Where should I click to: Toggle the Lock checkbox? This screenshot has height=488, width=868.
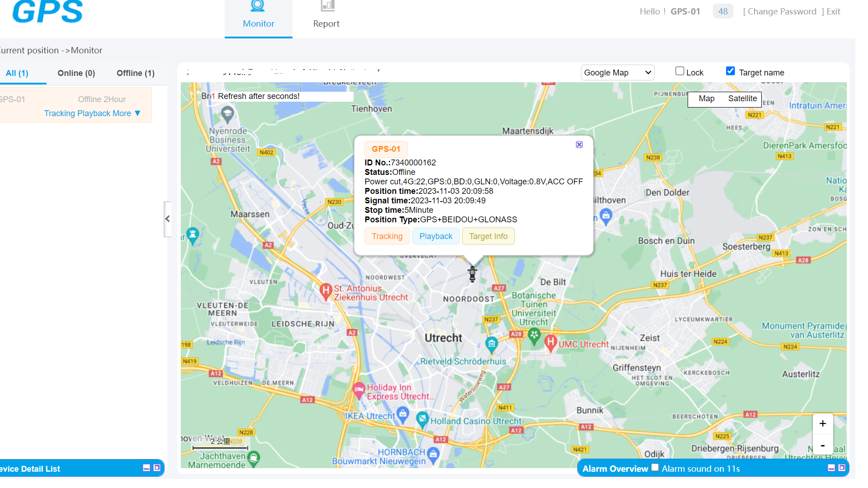(x=679, y=71)
